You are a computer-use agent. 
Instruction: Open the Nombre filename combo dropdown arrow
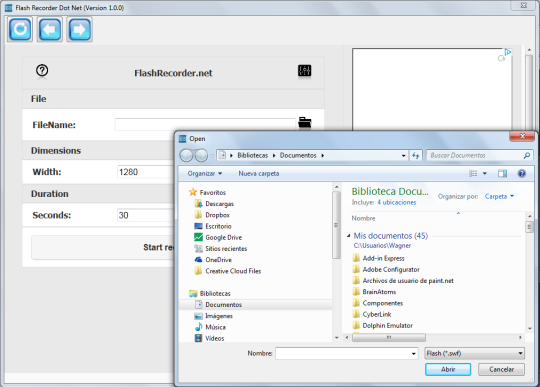tap(414, 354)
